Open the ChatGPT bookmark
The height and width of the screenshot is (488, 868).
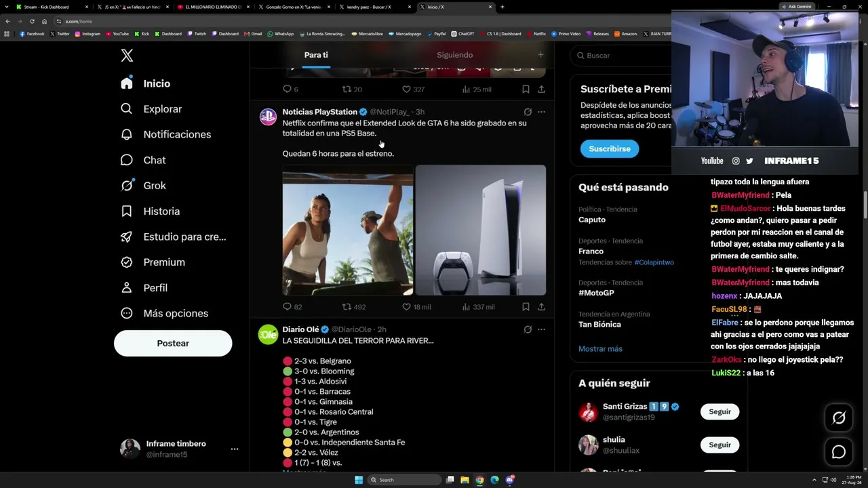(462, 34)
